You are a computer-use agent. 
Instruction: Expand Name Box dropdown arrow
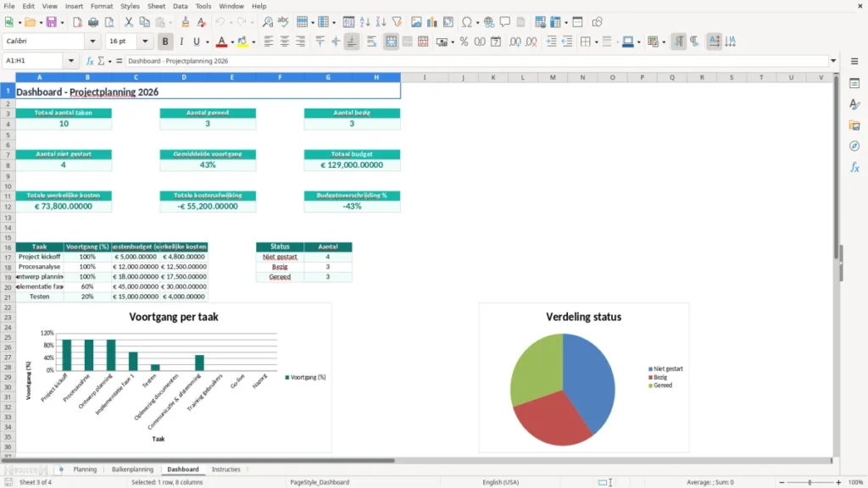coord(71,61)
